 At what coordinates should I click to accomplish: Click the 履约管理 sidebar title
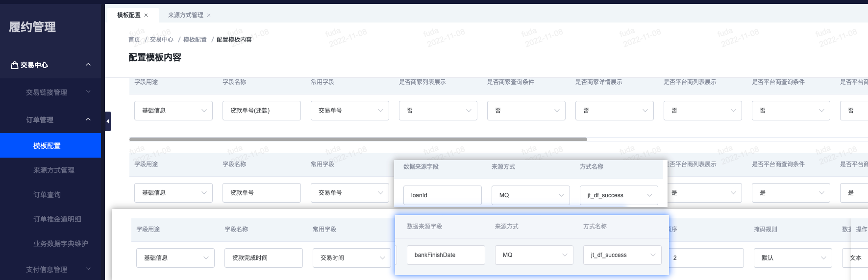point(32,27)
